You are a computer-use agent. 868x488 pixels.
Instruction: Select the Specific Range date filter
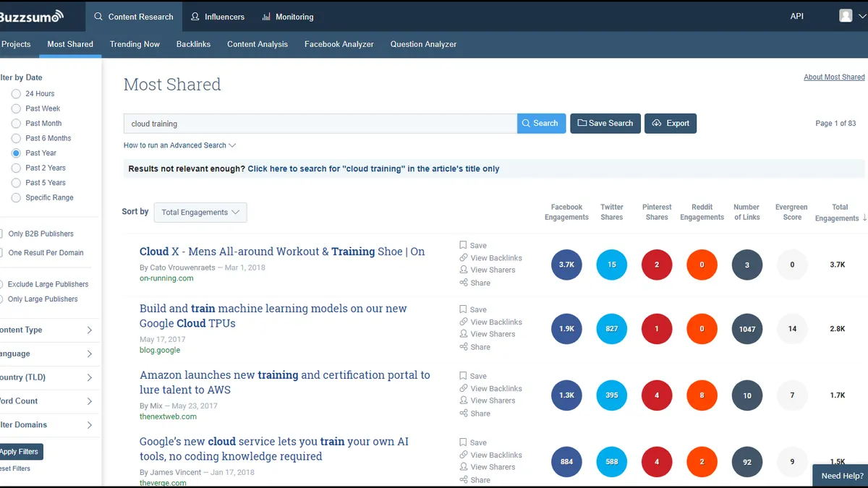pyautogui.click(x=16, y=197)
